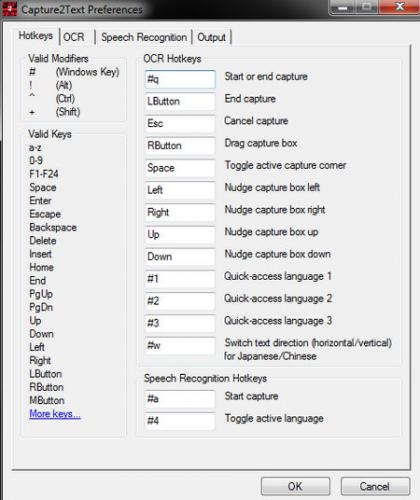This screenshot has width=420, height=500.
Task: Click the (Windows Key) modifier text
Action: [87, 72]
